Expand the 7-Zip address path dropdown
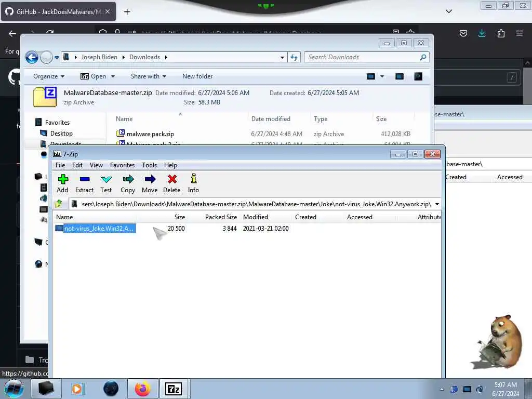Image resolution: width=532 pixels, height=399 pixels. [437, 204]
